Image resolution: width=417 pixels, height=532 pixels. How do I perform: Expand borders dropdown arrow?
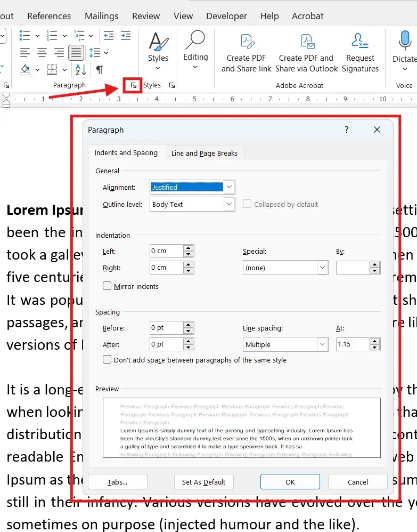[64, 70]
